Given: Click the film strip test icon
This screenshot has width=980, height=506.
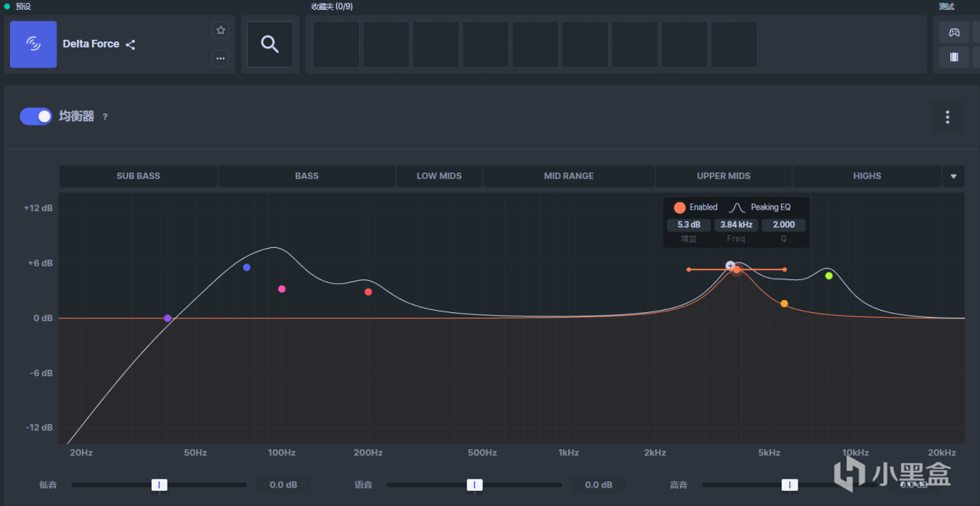Looking at the screenshot, I should (954, 57).
